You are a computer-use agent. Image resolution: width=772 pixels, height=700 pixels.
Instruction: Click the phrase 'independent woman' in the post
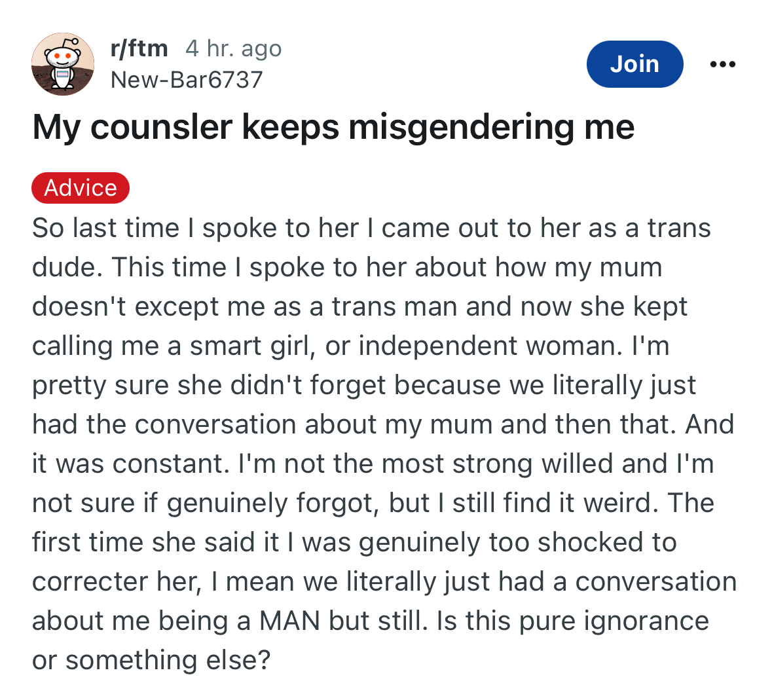click(490, 346)
